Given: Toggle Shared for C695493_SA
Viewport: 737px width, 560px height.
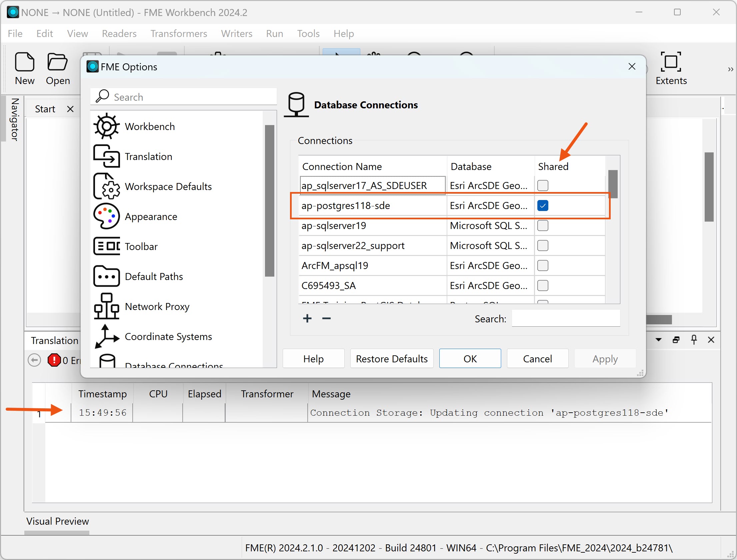Looking at the screenshot, I should [543, 285].
